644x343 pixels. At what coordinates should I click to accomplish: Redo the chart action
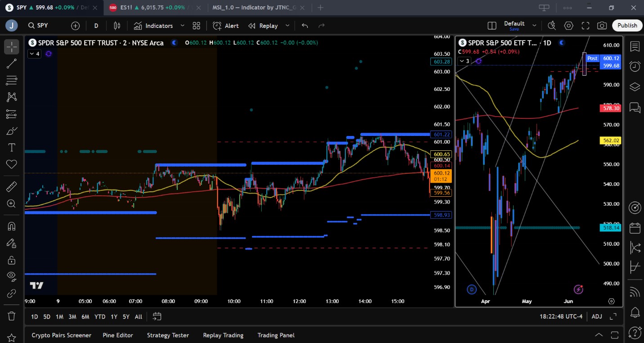(x=322, y=26)
